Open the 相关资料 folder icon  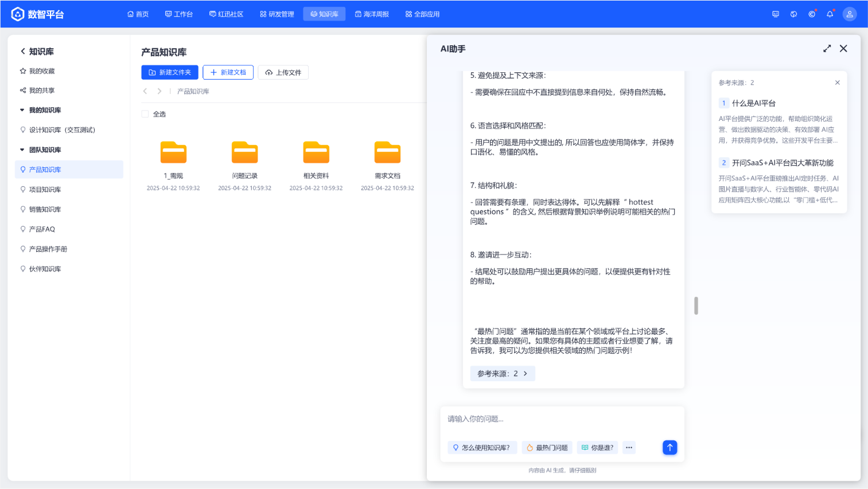pos(316,152)
